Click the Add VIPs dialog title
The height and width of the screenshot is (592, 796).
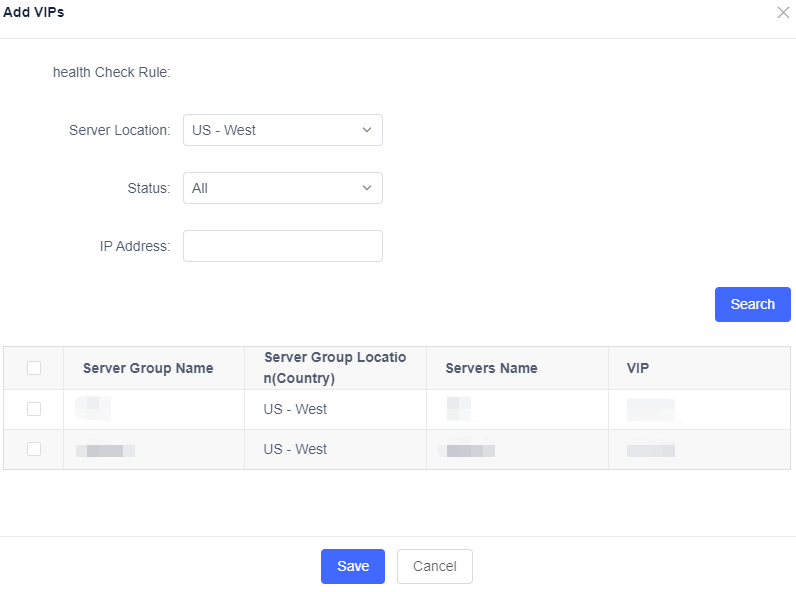(34, 12)
